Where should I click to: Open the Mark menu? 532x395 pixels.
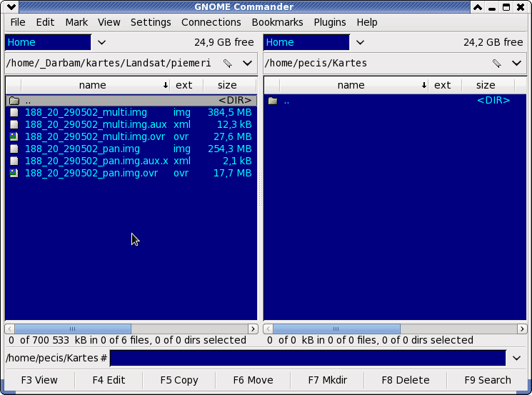[76, 22]
